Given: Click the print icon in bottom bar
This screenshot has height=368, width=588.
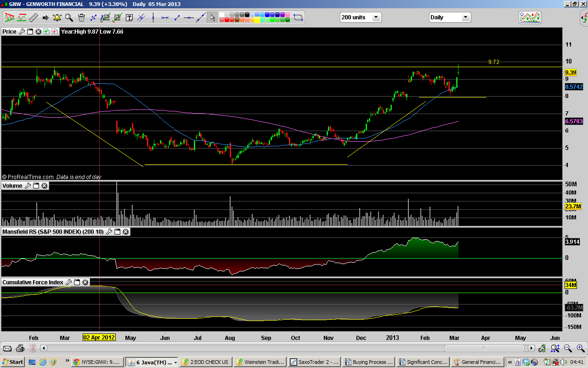Looking at the screenshot, I should point(20,348).
